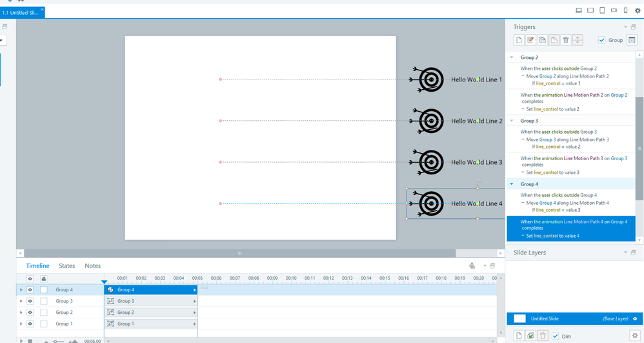
Task: Lock Group 4 in the timeline
Action: click(x=43, y=289)
